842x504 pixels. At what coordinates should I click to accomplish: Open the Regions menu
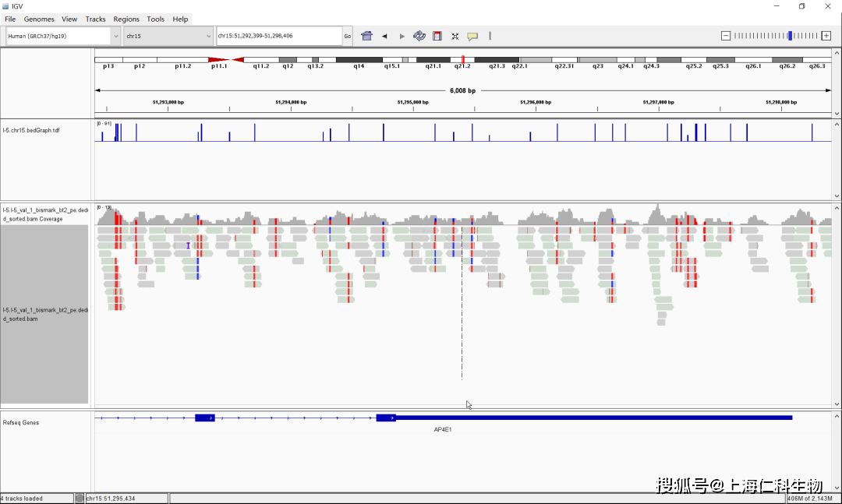click(126, 19)
